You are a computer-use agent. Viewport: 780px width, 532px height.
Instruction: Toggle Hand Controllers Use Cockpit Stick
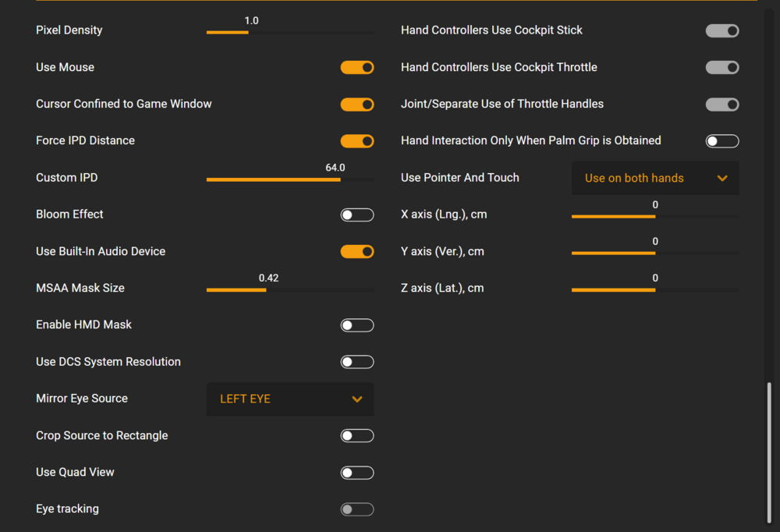click(x=722, y=30)
